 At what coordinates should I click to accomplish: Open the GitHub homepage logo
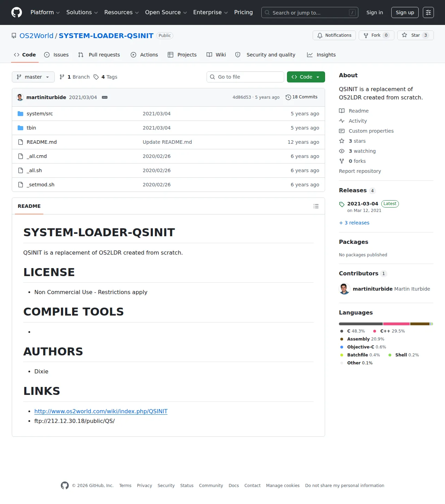point(17,12)
